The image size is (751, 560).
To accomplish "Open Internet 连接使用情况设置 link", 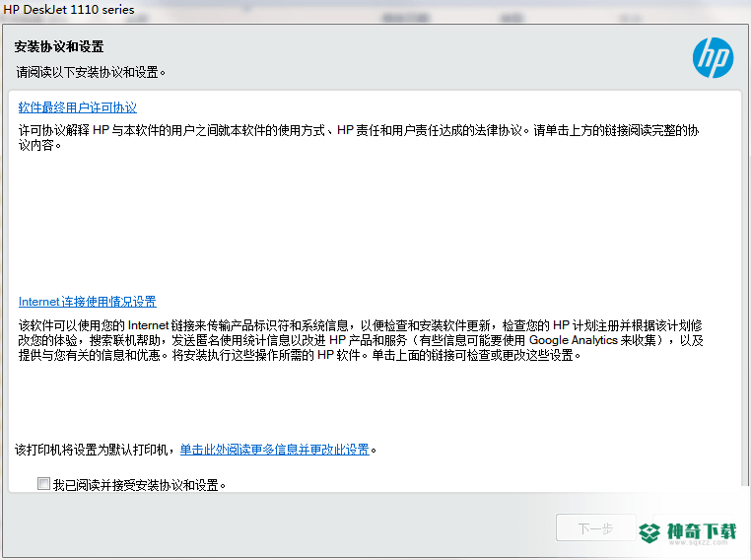I will coord(88,302).
